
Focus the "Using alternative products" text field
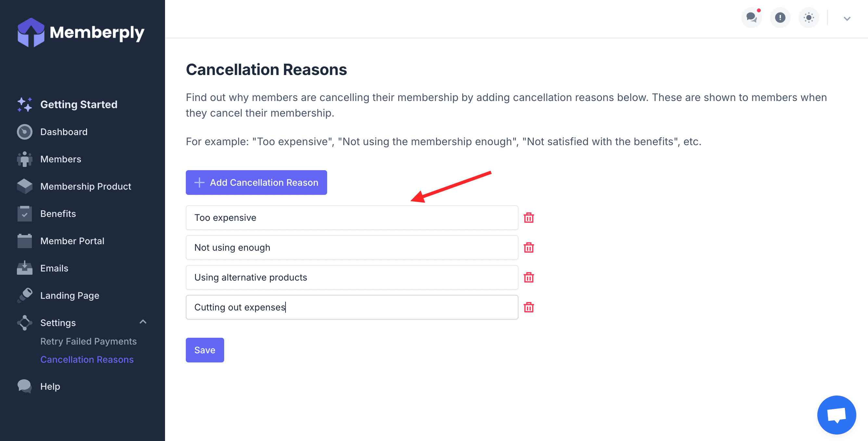(x=351, y=277)
